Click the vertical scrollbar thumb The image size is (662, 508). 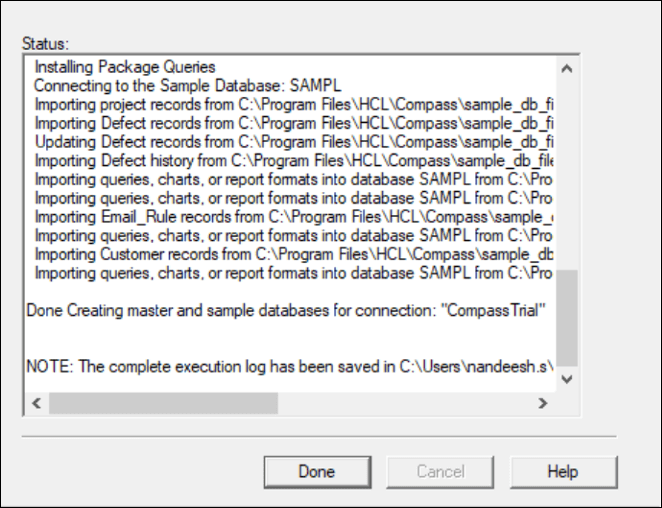(x=567, y=318)
